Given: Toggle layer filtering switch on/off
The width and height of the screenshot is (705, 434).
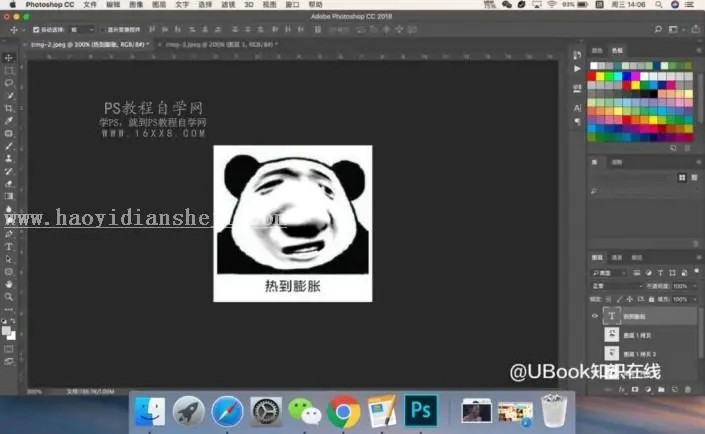Looking at the screenshot, I should (696, 272).
